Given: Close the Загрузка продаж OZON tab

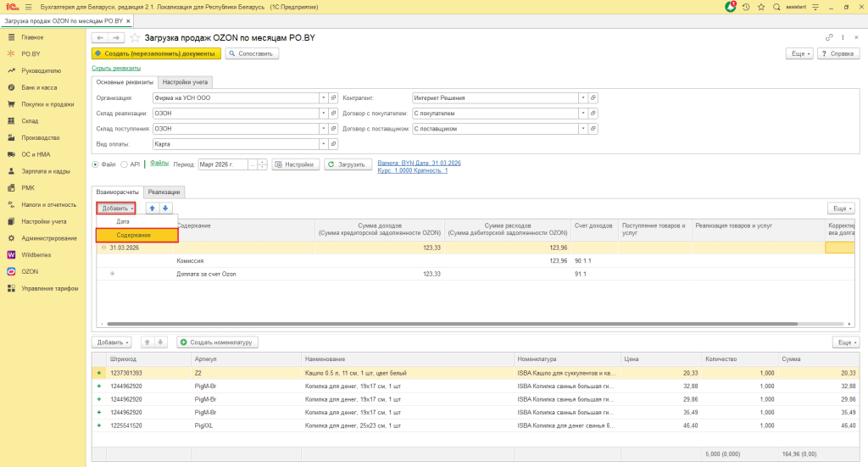Looking at the screenshot, I should tap(129, 21).
